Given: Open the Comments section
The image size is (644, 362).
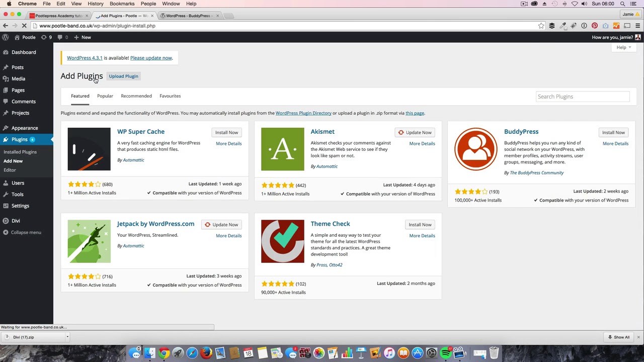Looking at the screenshot, I should tap(23, 102).
